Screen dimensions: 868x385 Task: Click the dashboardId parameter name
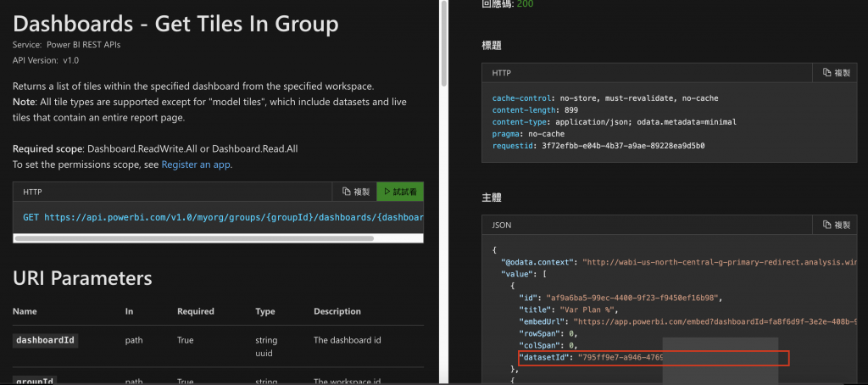click(x=45, y=340)
